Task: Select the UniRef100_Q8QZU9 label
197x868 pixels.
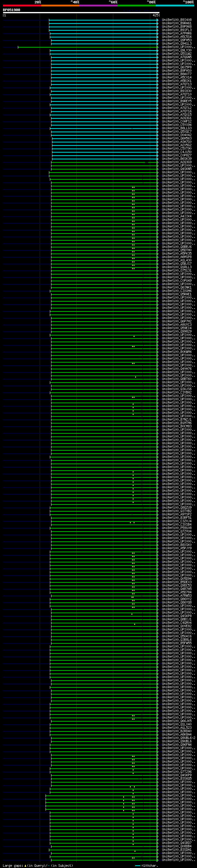Action: tap(177, 507)
